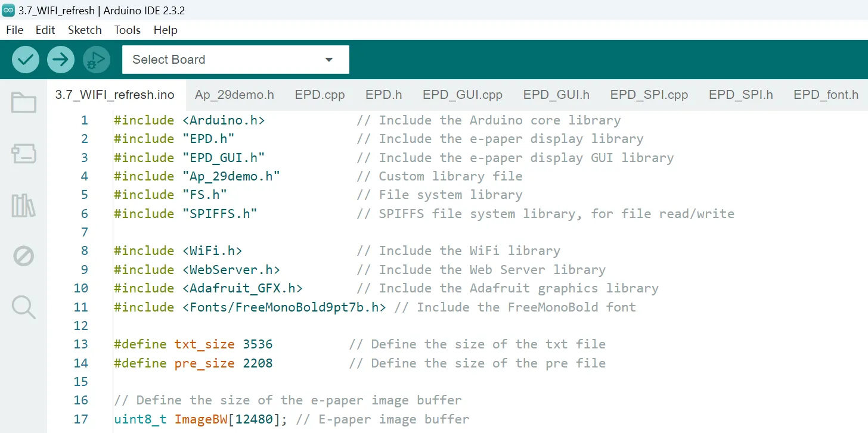Click the Verify sketch checkmark button
Image resolution: width=868 pixels, height=433 pixels.
(26, 60)
